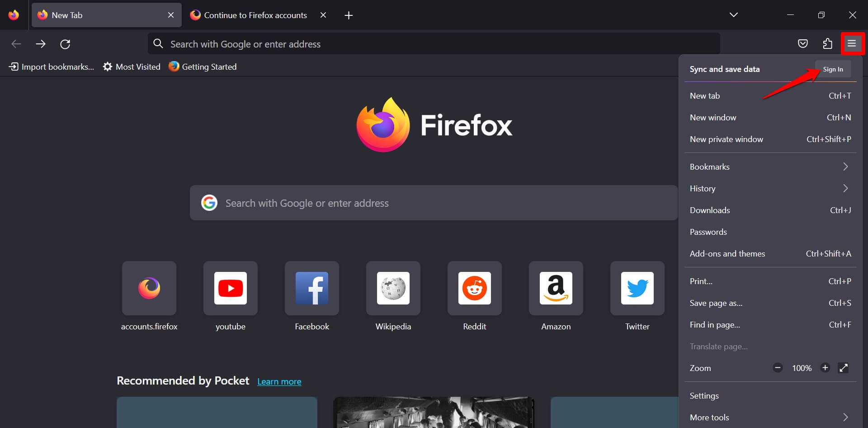The width and height of the screenshot is (868, 428).
Task: Open Add-ons and themes
Action: click(770, 253)
